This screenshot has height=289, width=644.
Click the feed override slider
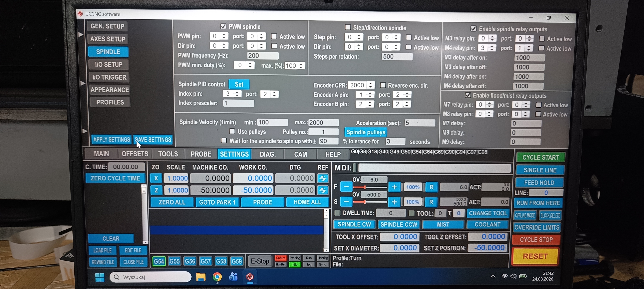[x=370, y=187]
